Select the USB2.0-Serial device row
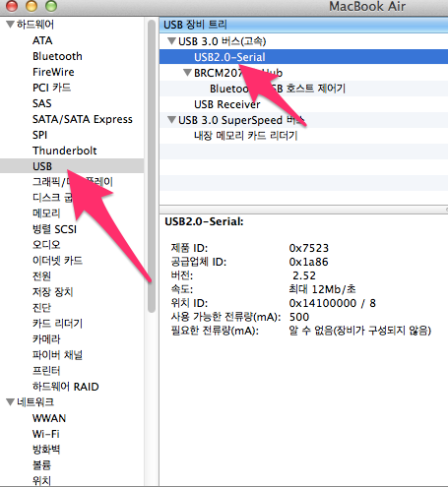The height and width of the screenshot is (487, 448). pyautogui.click(x=303, y=57)
